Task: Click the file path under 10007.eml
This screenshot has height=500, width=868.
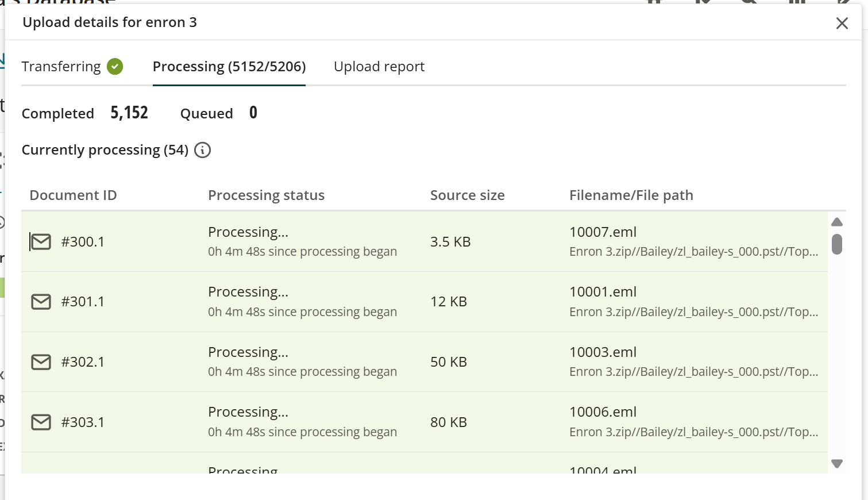Action: tap(693, 252)
